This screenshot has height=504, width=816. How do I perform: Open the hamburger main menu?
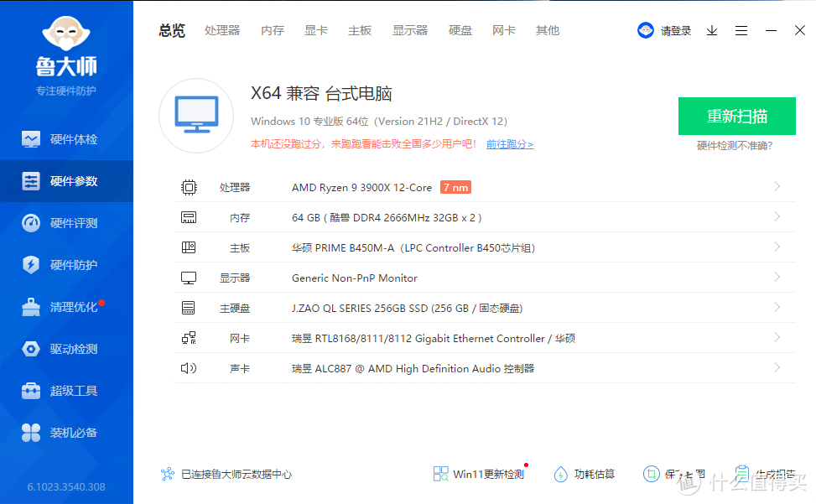(741, 31)
